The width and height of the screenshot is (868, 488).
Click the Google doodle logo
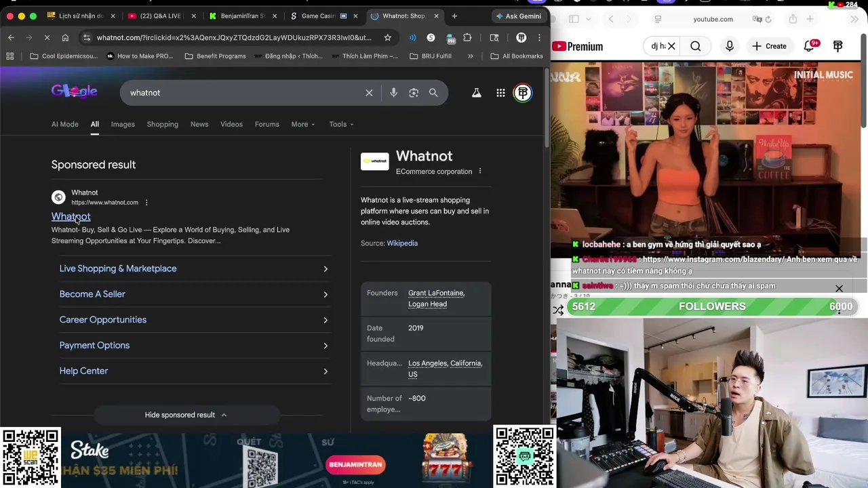pos(75,91)
